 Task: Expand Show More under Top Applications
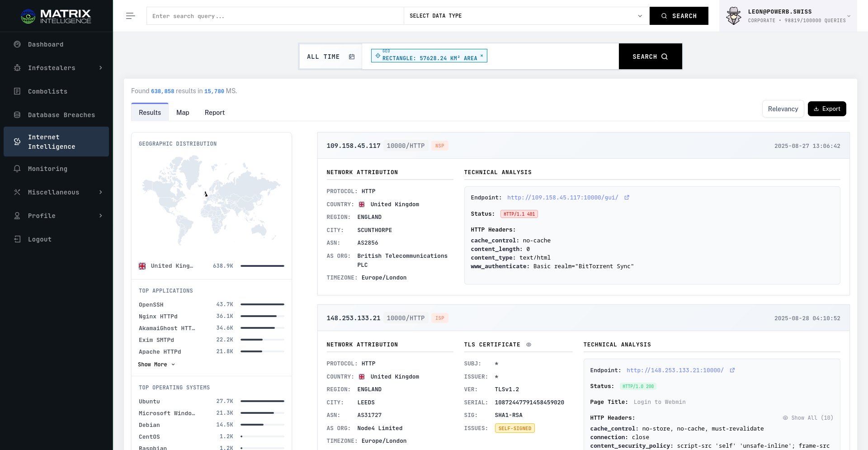pos(156,365)
